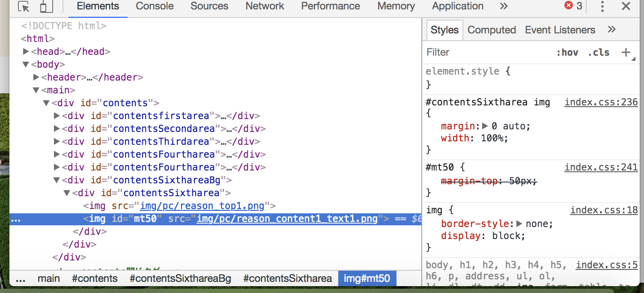This screenshot has height=293, width=644.
Task: Expand the margin shorthand property triangle
Action: [x=485, y=126]
